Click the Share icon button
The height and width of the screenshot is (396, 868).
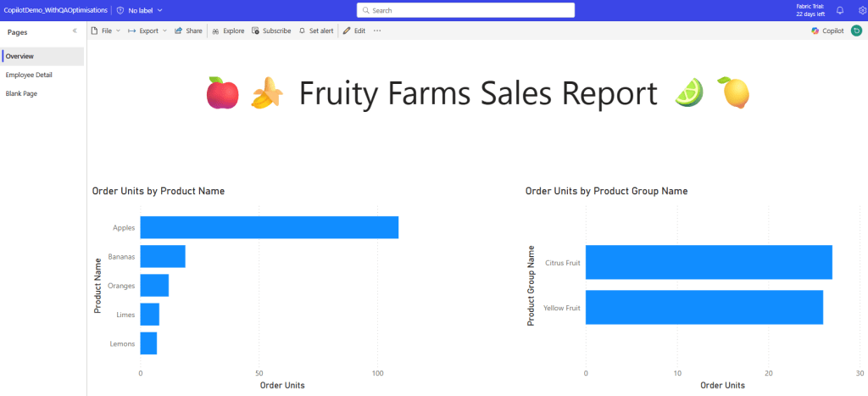[x=188, y=31]
